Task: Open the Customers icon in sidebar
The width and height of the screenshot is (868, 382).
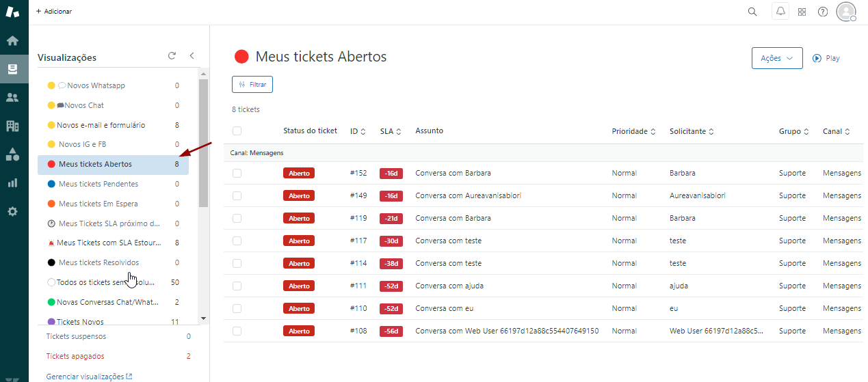Action: tap(12, 97)
